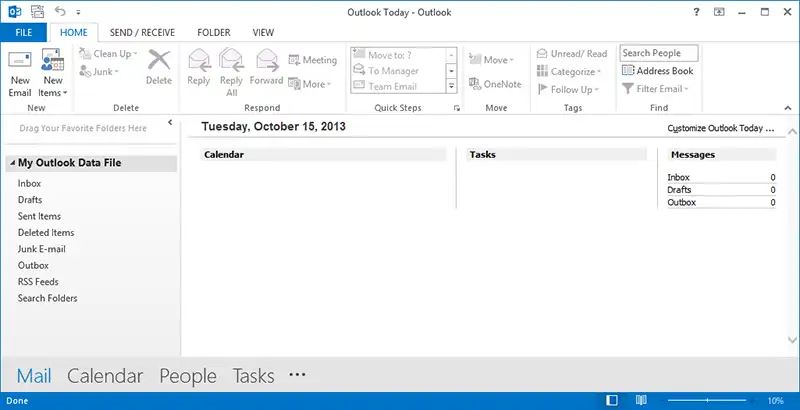Image resolution: width=800 pixels, height=410 pixels.
Task: Switch to People in navigation bar
Action: click(x=188, y=376)
